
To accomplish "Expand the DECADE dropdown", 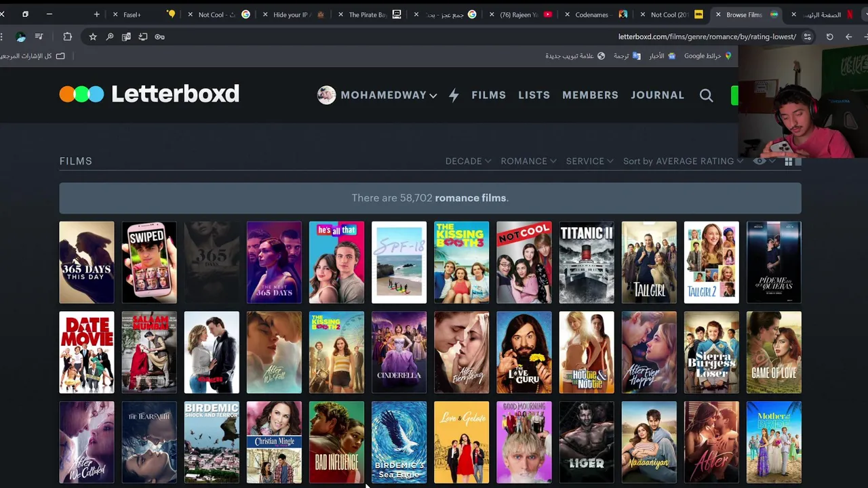I will pyautogui.click(x=468, y=161).
